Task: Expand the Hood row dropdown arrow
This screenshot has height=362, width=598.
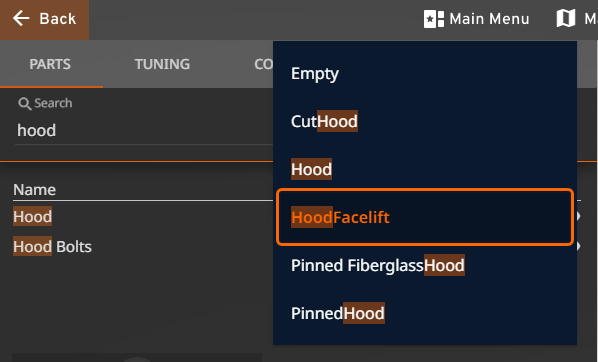Action: [579, 216]
